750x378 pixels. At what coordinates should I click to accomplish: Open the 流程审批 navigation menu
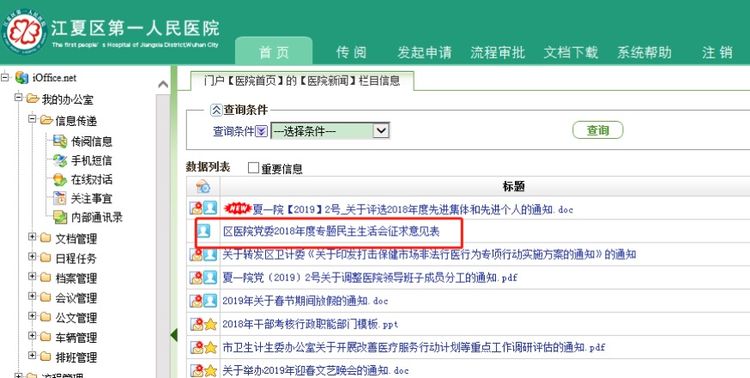497,52
